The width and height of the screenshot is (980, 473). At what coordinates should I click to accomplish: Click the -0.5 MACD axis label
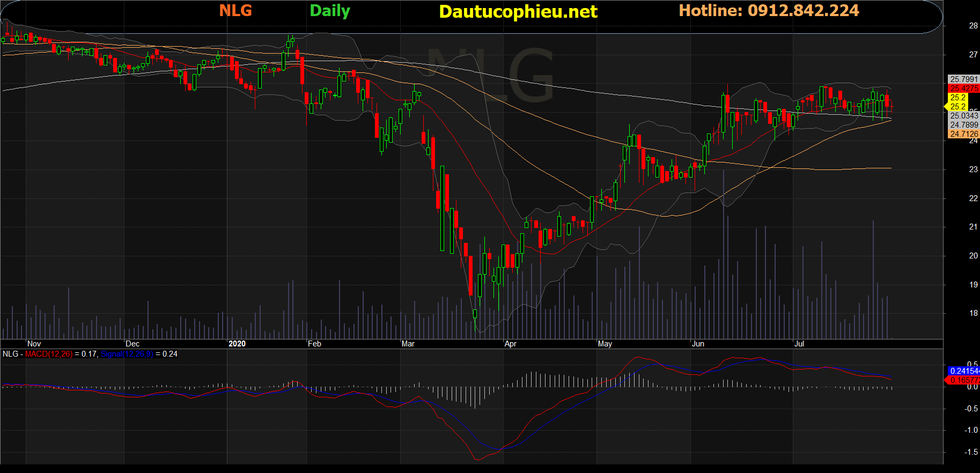971,409
